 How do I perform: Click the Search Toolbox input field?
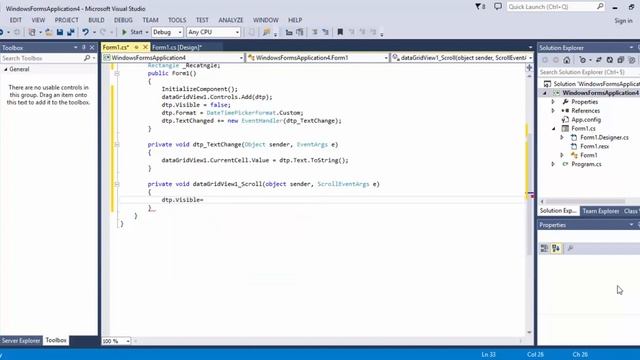[x=42, y=58]
